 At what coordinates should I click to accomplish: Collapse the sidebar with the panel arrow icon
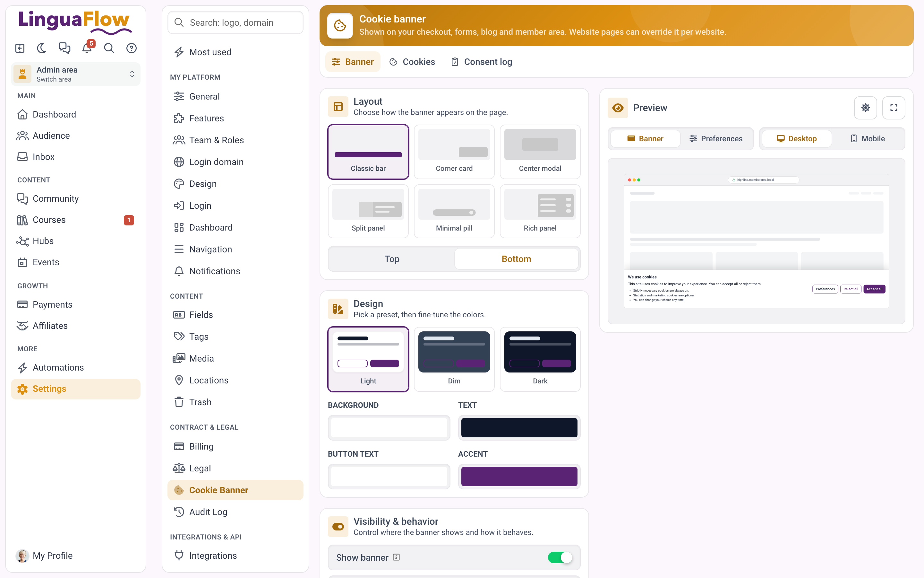point(20,48)
